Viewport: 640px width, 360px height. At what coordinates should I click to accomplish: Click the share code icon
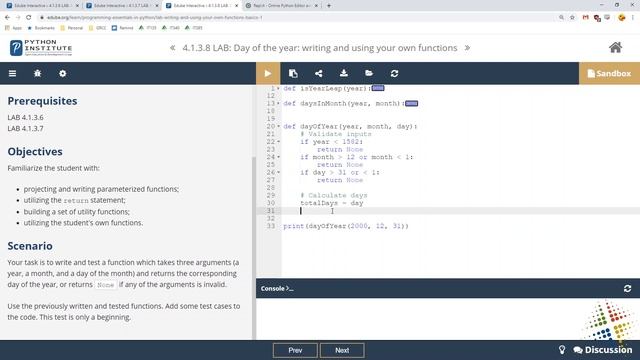tap(318, 73)
